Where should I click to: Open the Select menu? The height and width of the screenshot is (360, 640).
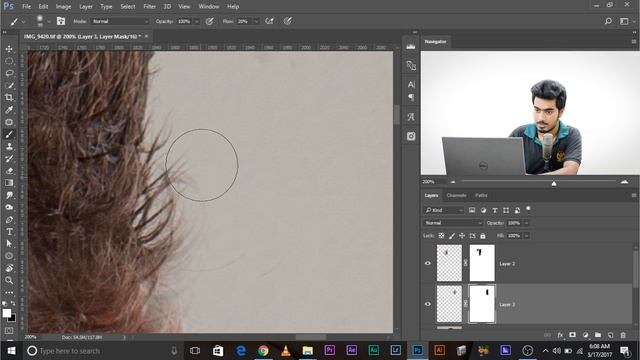click(128, 7)
